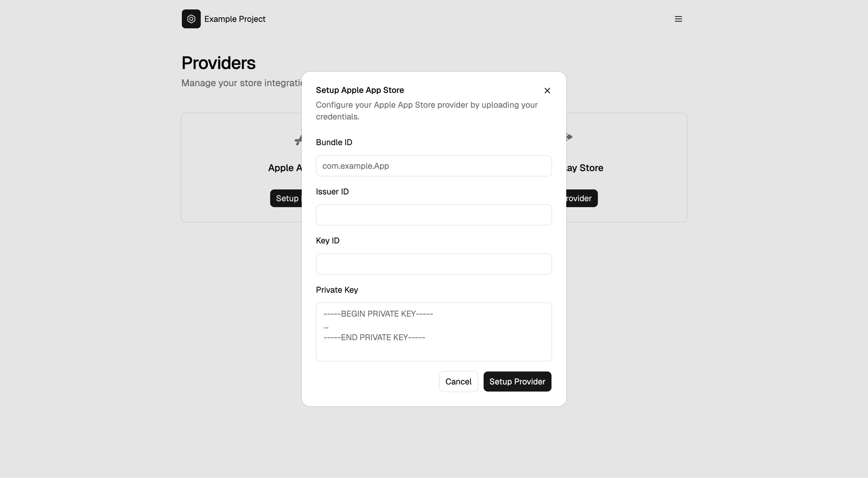This screenshot has width=868, height=478.
Task: Cancel the Apple App Store setup
Action: coord(458,381)
